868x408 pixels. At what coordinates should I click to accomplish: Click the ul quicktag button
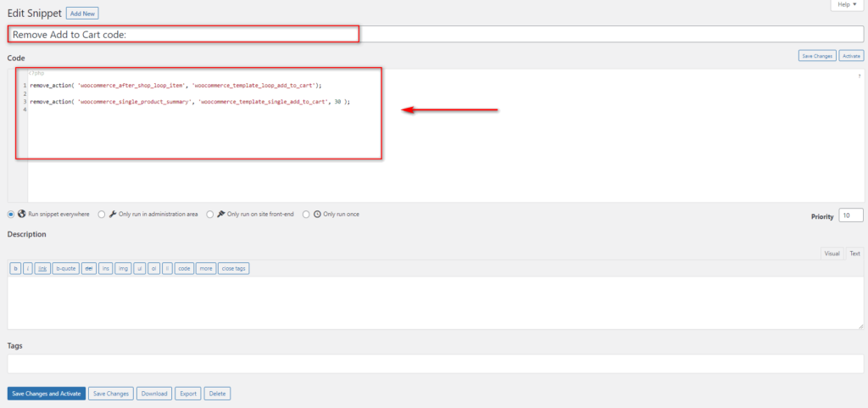(140, 269)
